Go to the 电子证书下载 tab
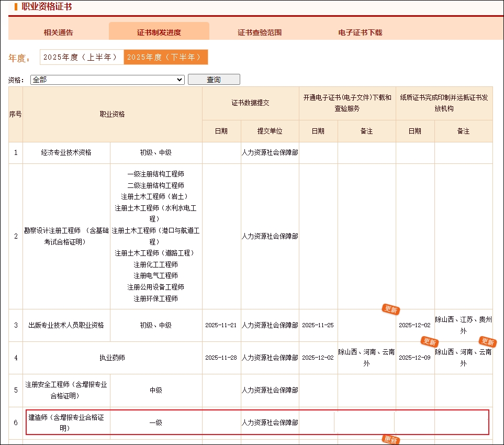 [x=360, y=32]
